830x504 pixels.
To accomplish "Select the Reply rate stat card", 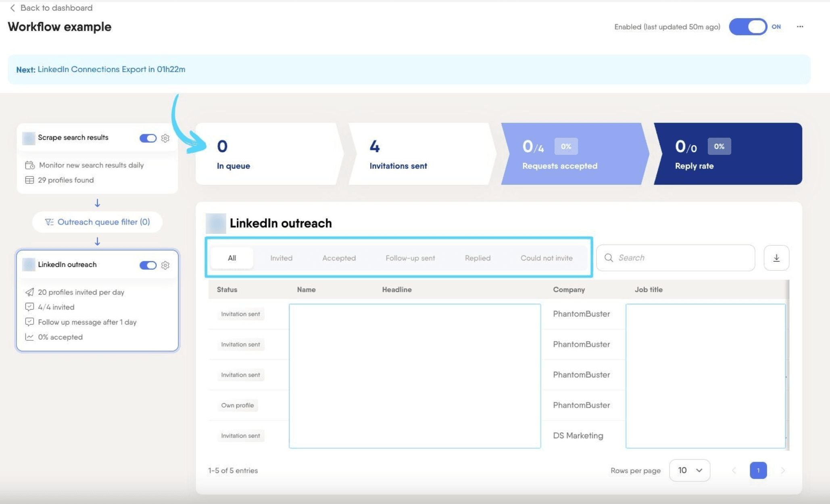I will [728, 154].
